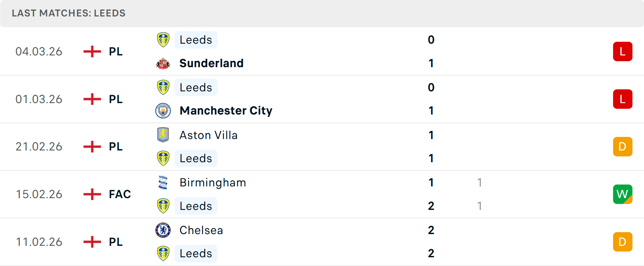
Task: Expand the LAST MATCHES: LEEDS header
Action: point(68,13)
